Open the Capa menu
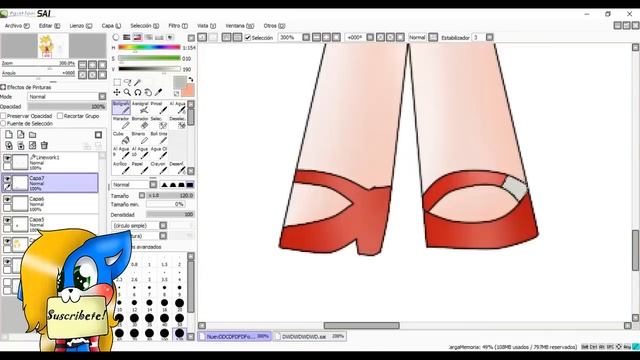 (111, 26)
